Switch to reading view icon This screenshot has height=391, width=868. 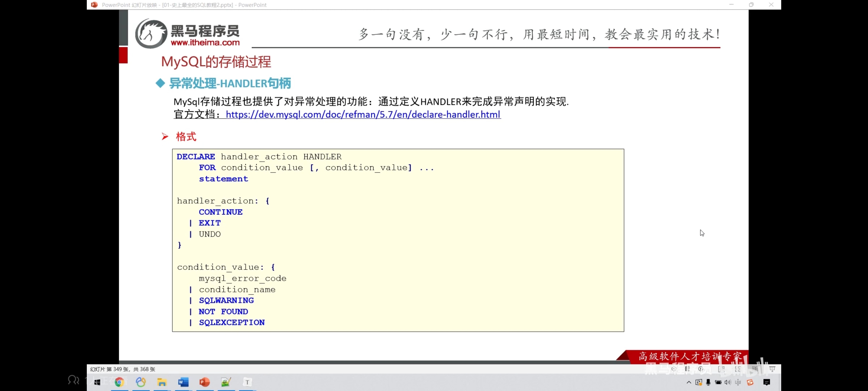[755, 369]
